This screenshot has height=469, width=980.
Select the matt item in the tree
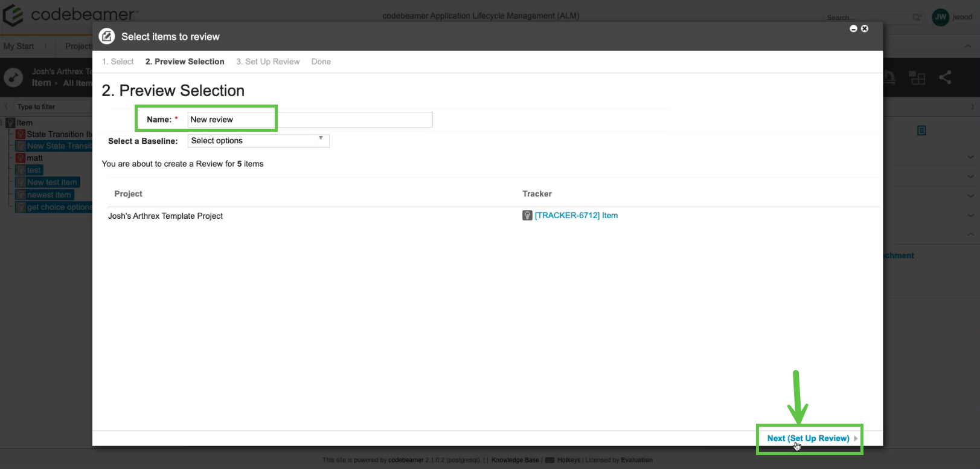click(34, 158)
